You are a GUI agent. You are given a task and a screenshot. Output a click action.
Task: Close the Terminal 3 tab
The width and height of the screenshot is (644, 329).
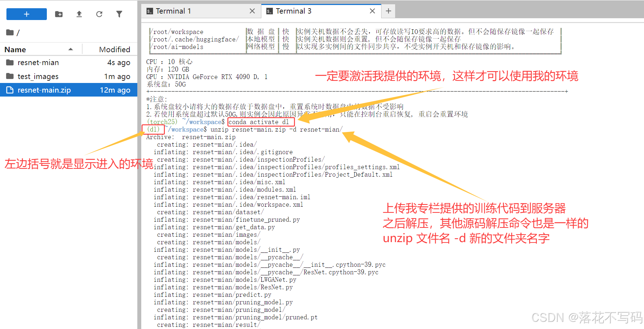tap(372, 11)
